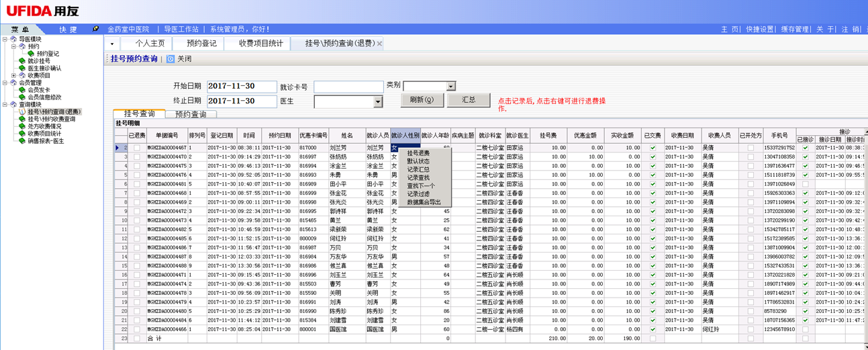Switch to the 预约查询 sub-tab
Viewport: 868px width, 350px height.
191,114
